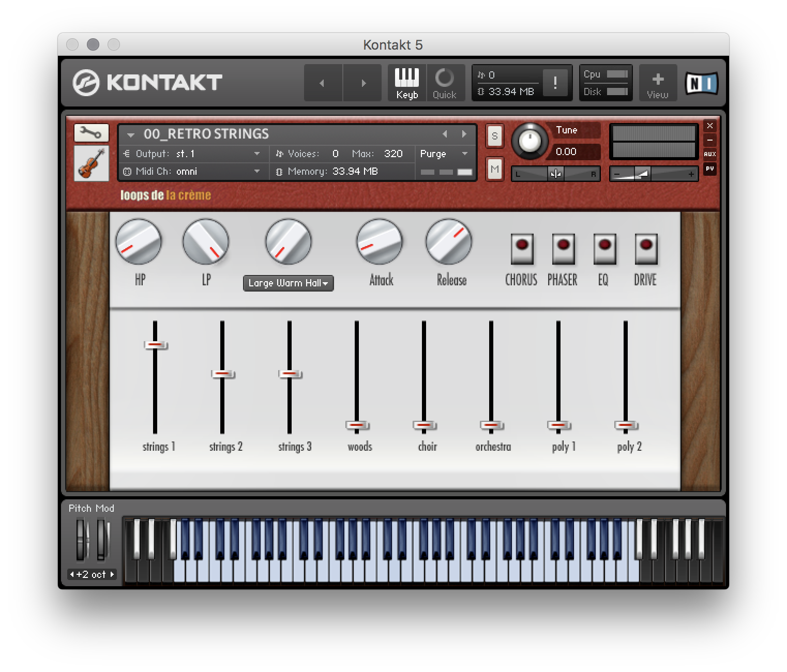
Task: Toggle the Keyb on-screen keyboard
Action: point(407,83)
